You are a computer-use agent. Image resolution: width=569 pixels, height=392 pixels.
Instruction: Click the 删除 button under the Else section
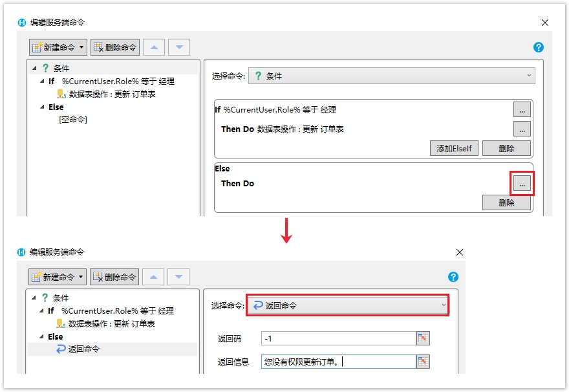[506, 202]
